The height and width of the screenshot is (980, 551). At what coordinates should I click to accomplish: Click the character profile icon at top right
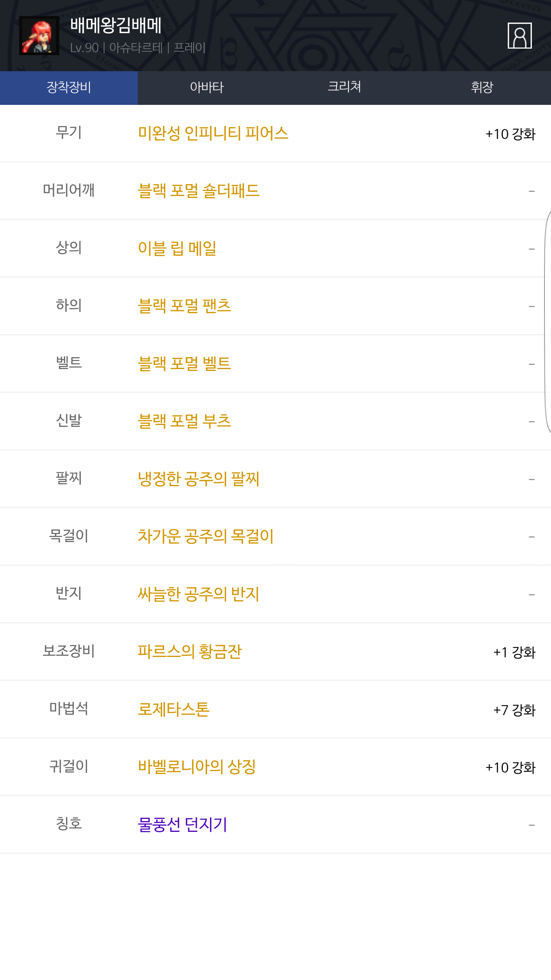pyautogui.click(x=519, y=36)
